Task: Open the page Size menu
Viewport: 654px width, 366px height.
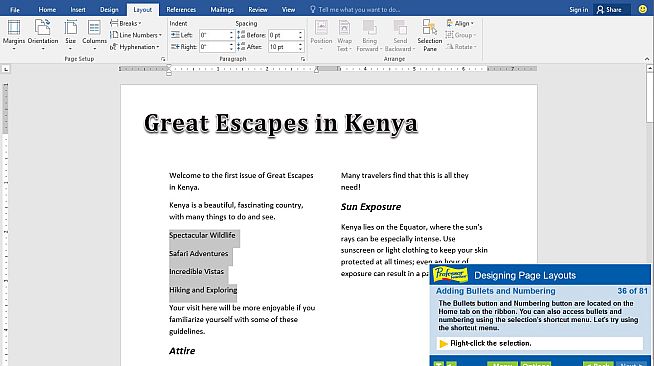Action: point(70,35)
